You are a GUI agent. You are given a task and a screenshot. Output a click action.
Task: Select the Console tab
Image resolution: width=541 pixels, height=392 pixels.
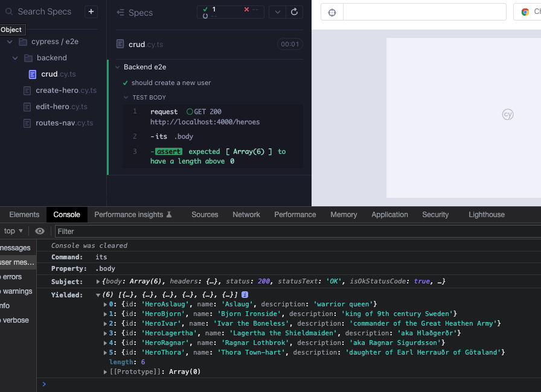66,215
